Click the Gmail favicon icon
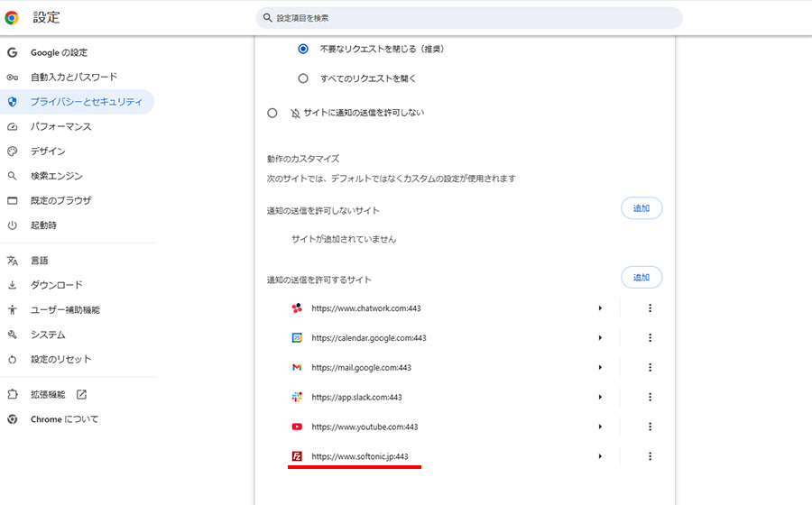The height and width of the screenshot is (505, 812). [x=297, y=368]
